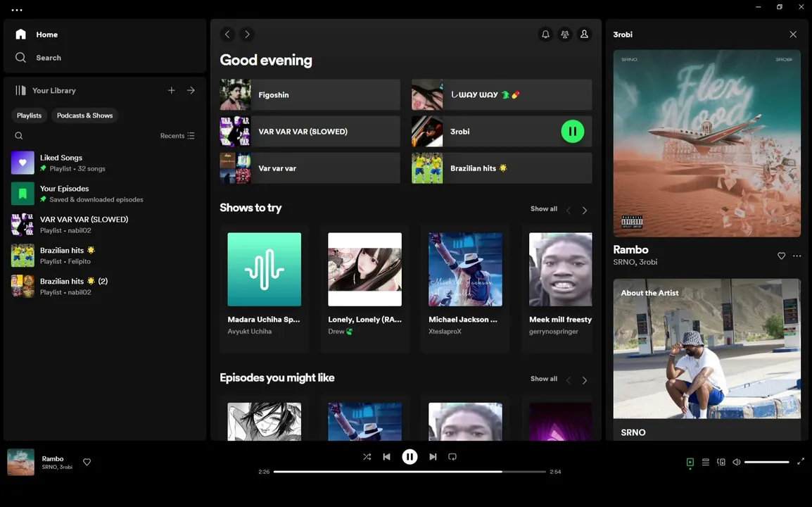
Task: Filter library by Playlists
Action: (29, 115)
